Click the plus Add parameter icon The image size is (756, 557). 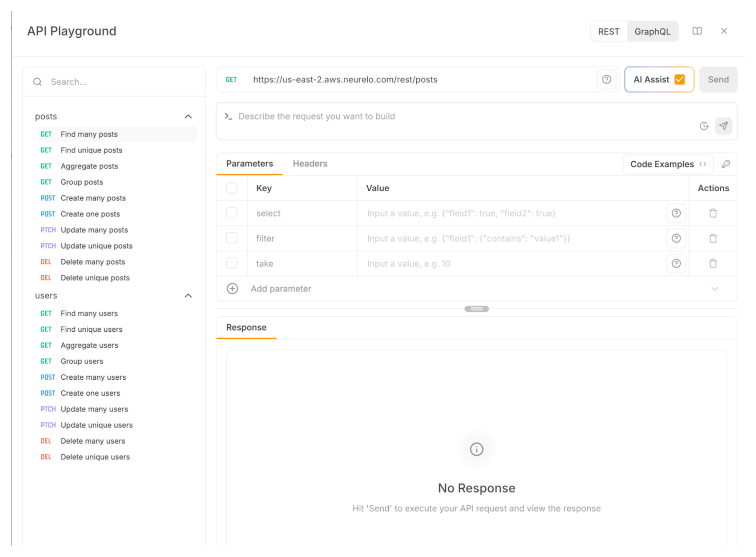pos(232,289)
